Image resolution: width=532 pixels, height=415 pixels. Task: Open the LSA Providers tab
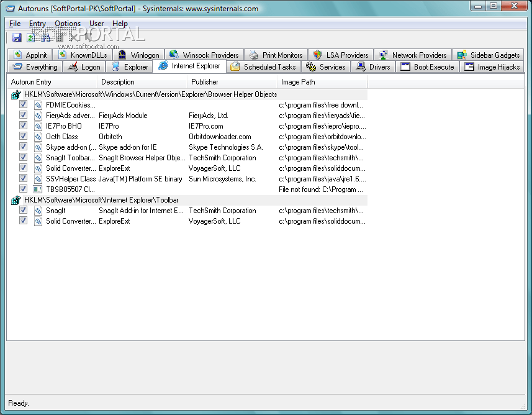pos(341,55)
